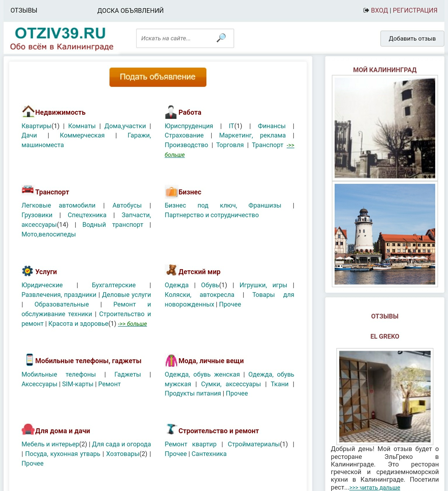The image size is (448, 491).
Task: Open the El Greko restaurant interior photo
Action: click(x=385, y=396)
